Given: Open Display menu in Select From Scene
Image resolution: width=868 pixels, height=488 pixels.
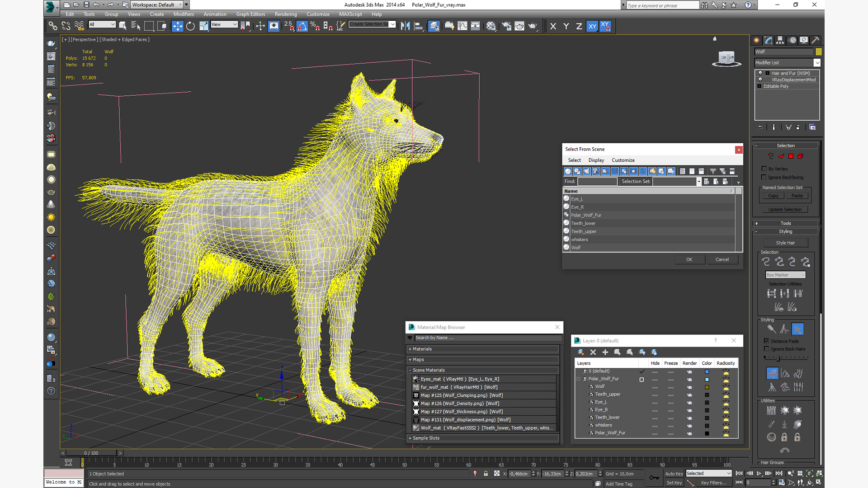Looking at the screenshot, I should coord(596,160).
